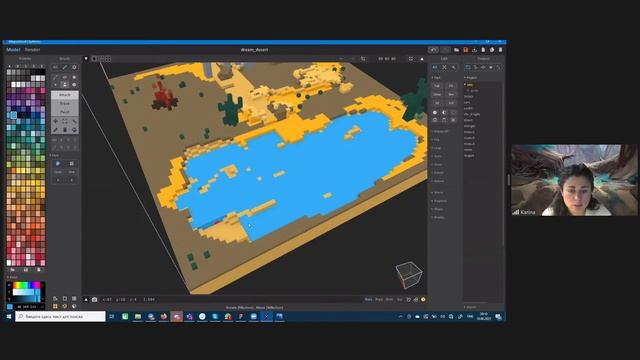640x360 pixels.
Task: Switch to Attach brush action
Action: pos(65,95)
